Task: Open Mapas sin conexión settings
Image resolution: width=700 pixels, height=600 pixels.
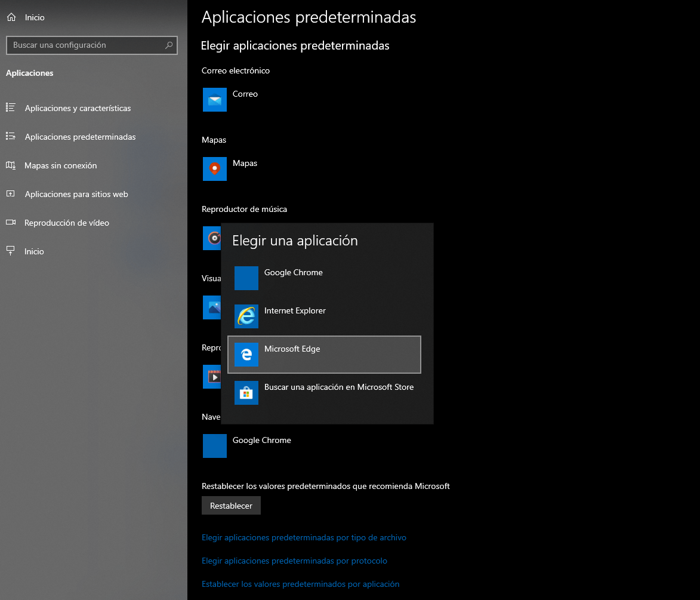Action: point(93,165)
